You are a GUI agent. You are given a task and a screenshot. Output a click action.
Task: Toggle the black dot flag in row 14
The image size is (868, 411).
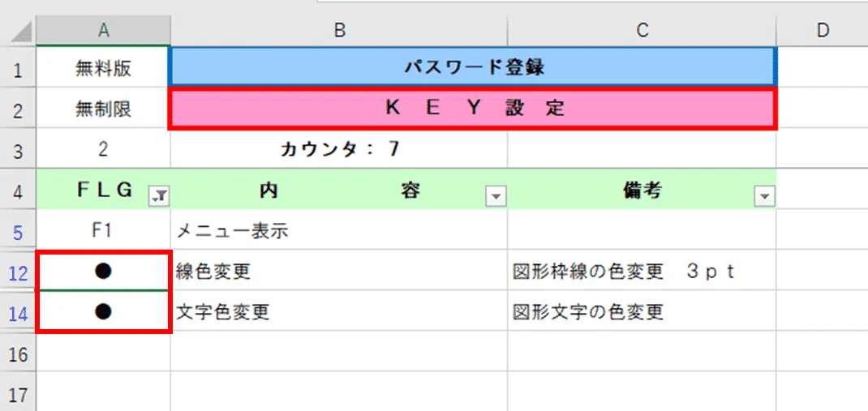[104, 312]
